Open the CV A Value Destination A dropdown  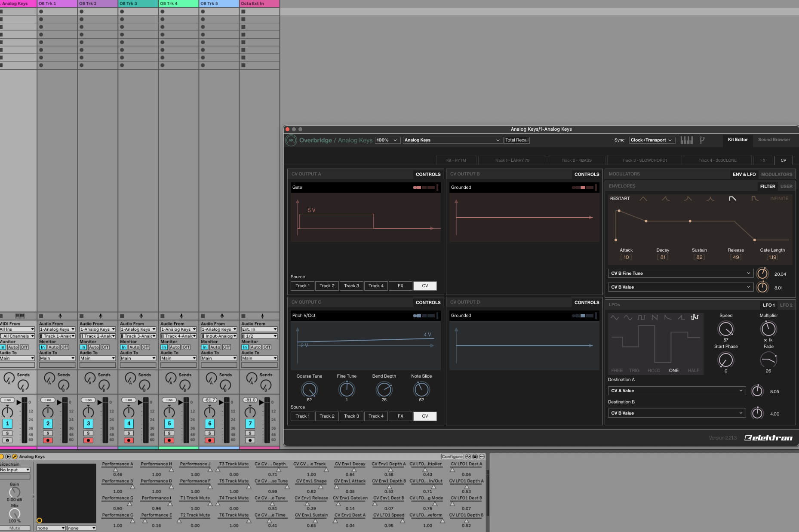676,391
